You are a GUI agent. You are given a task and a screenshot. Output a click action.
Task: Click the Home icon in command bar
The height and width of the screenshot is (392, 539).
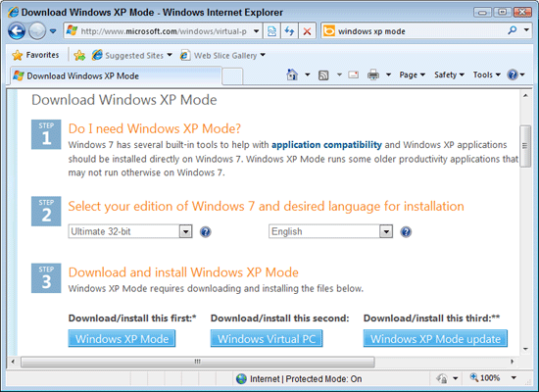292,74
